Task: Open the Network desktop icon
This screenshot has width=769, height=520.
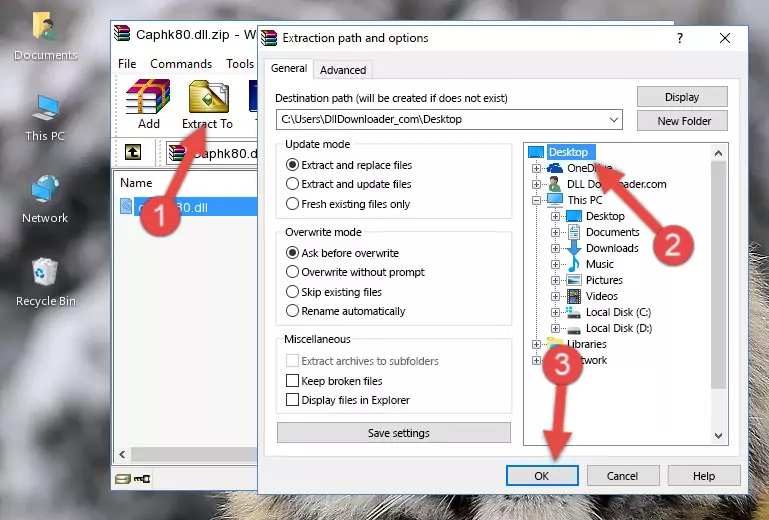Action: (x=45, y=189)
